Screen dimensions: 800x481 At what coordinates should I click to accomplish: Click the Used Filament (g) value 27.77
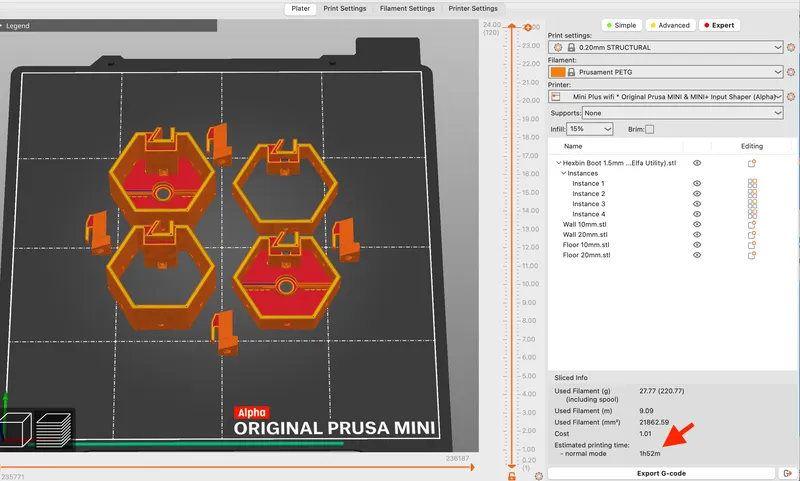pos(661,391)
